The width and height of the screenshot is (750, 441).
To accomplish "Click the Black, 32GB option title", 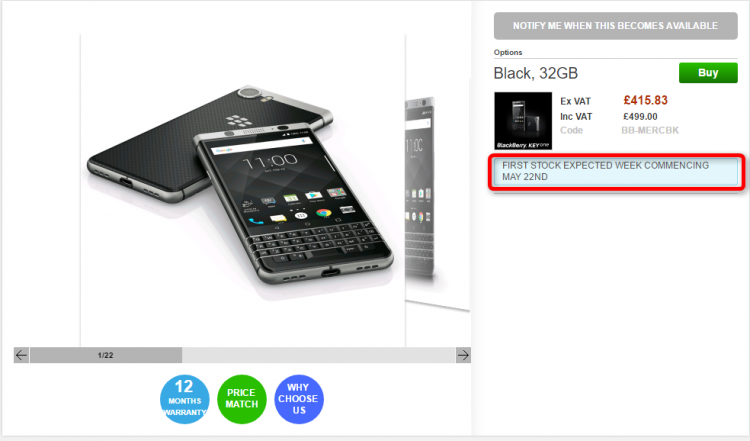I will (x=536, y=73).
